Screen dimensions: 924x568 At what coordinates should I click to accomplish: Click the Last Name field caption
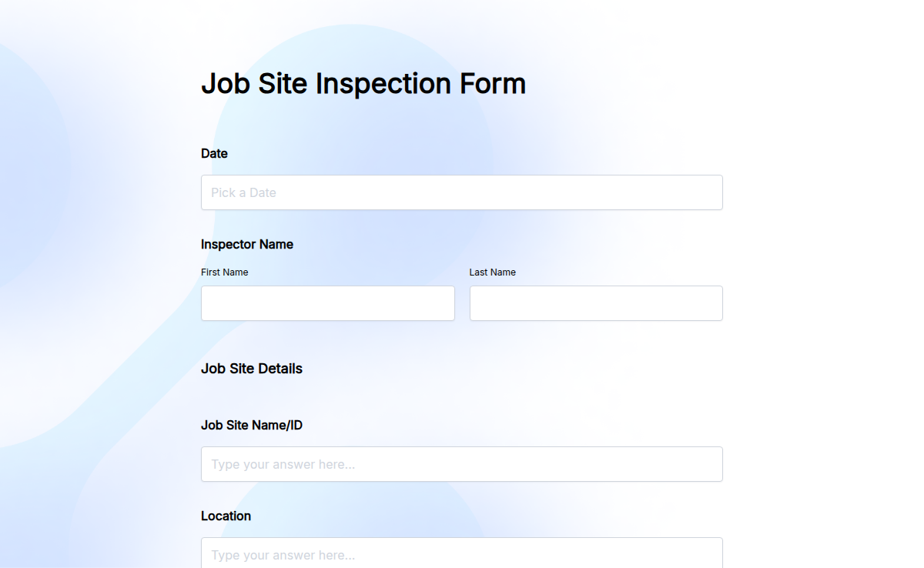492,272
